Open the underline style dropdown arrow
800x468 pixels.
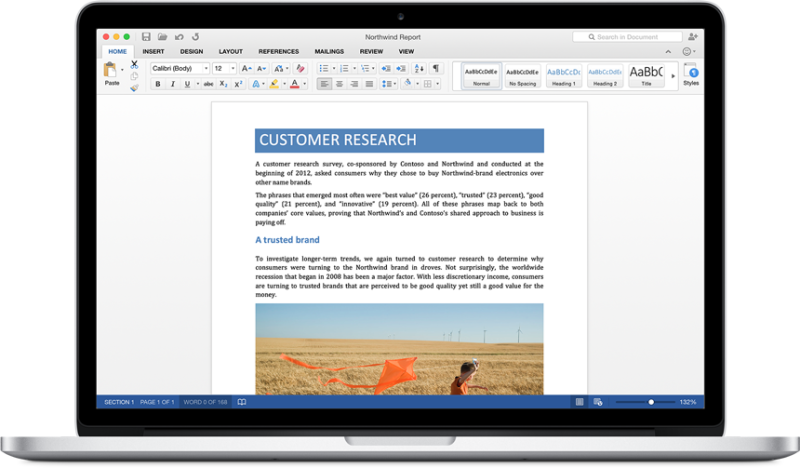click(x=198, y=84)
